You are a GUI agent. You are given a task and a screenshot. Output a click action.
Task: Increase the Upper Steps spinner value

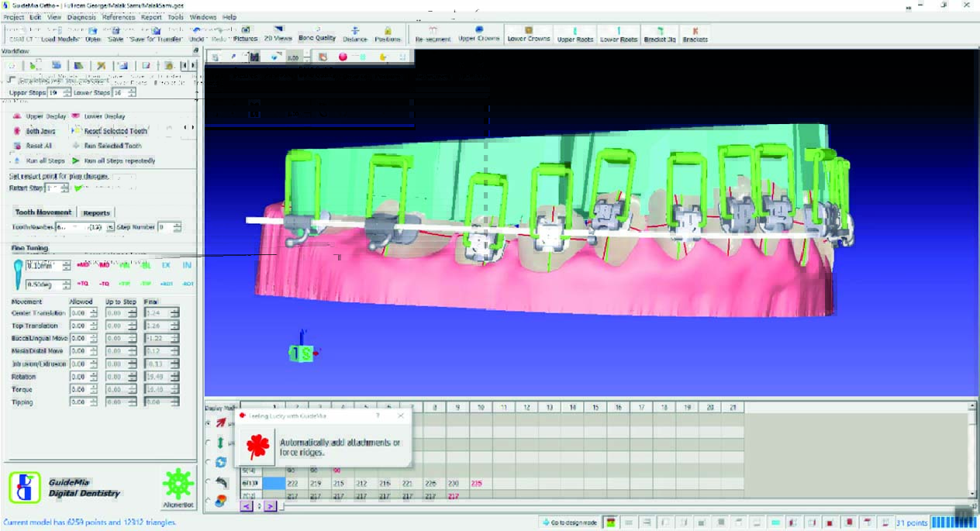(65, 90)
